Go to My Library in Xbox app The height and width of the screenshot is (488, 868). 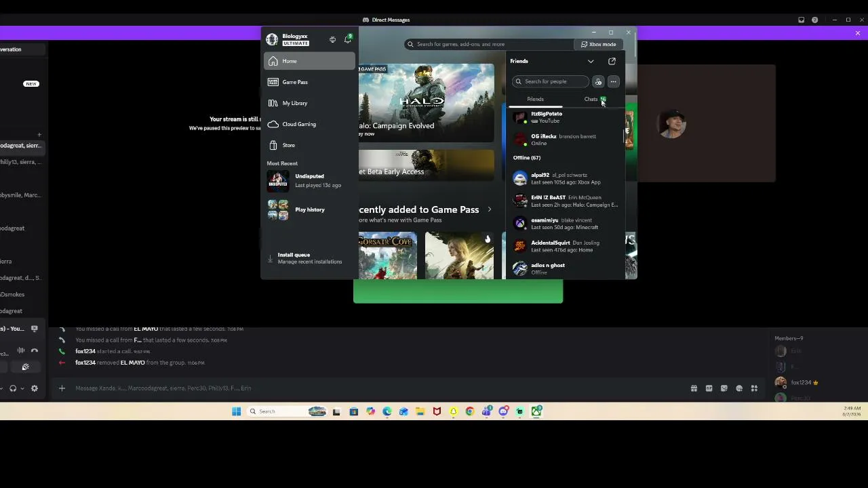(309, 103)
